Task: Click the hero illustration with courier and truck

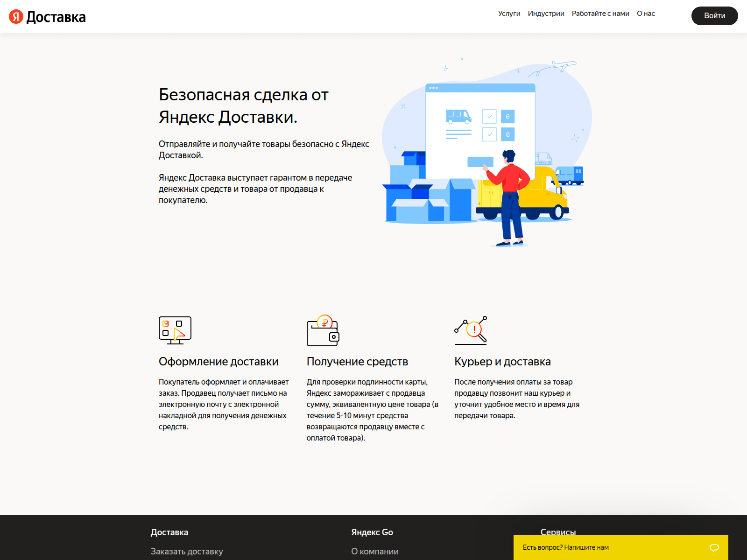Action: pos(487,152)
